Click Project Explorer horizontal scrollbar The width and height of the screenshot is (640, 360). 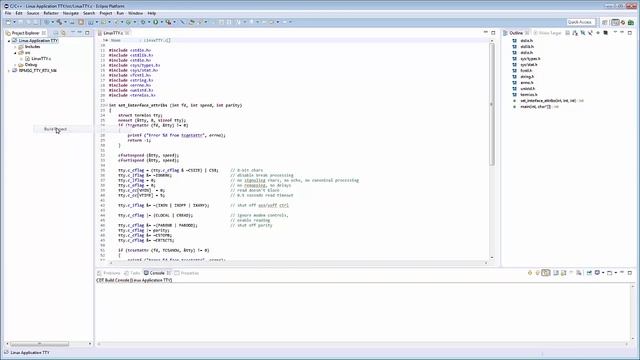click(x=39, y=344)
